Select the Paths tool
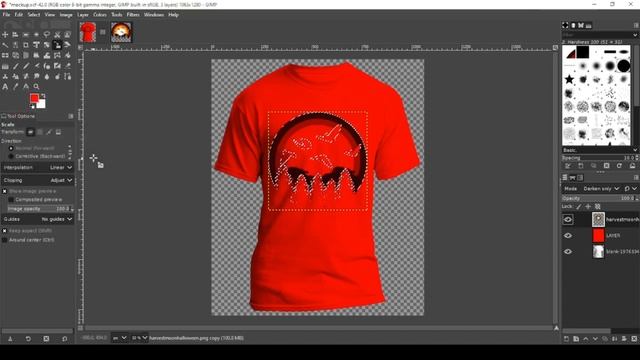 [67, 76]
